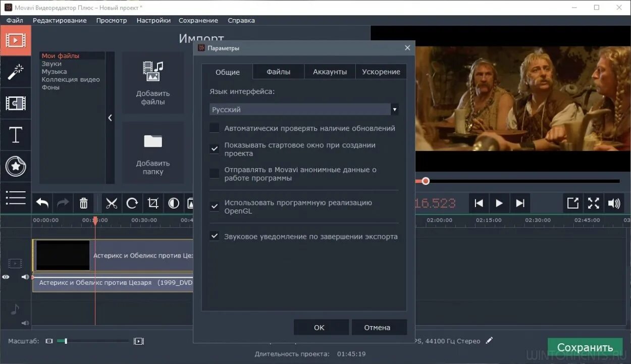Open the Редактирование menu
The height and width of the screenshot is (364, 631).
[60, 20]
